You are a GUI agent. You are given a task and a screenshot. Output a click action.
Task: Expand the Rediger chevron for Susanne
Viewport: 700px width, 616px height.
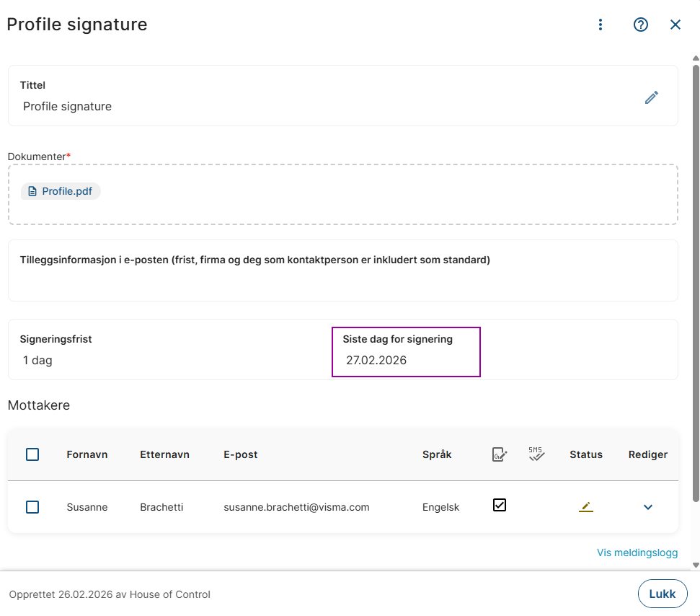pos(648,507)
